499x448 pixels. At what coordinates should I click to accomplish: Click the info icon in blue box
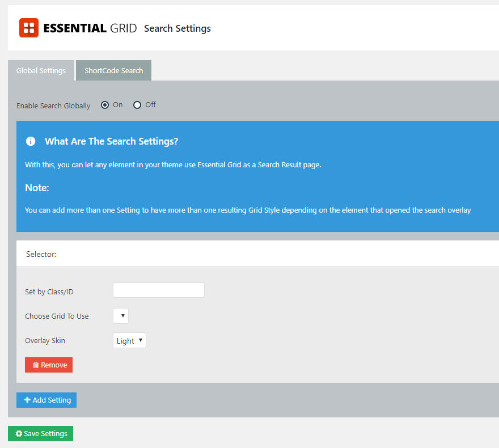click(x=31, y=141)
